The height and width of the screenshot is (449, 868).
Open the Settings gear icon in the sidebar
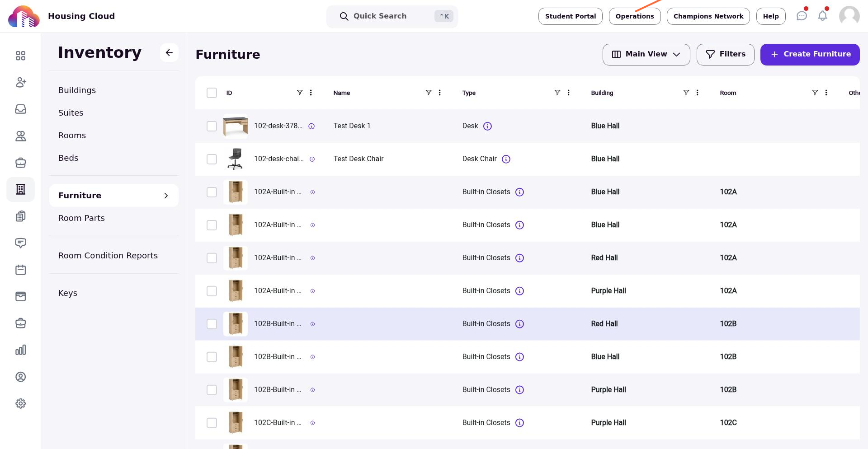[20, 403]
